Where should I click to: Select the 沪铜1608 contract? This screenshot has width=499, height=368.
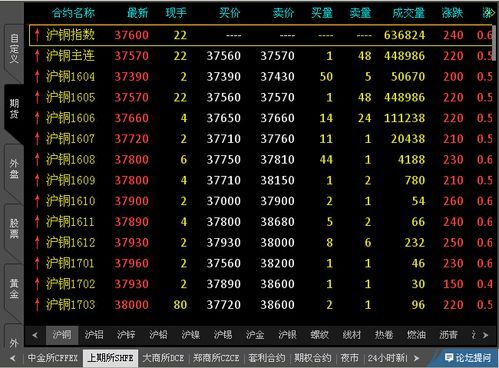click(x=261, y=160)
